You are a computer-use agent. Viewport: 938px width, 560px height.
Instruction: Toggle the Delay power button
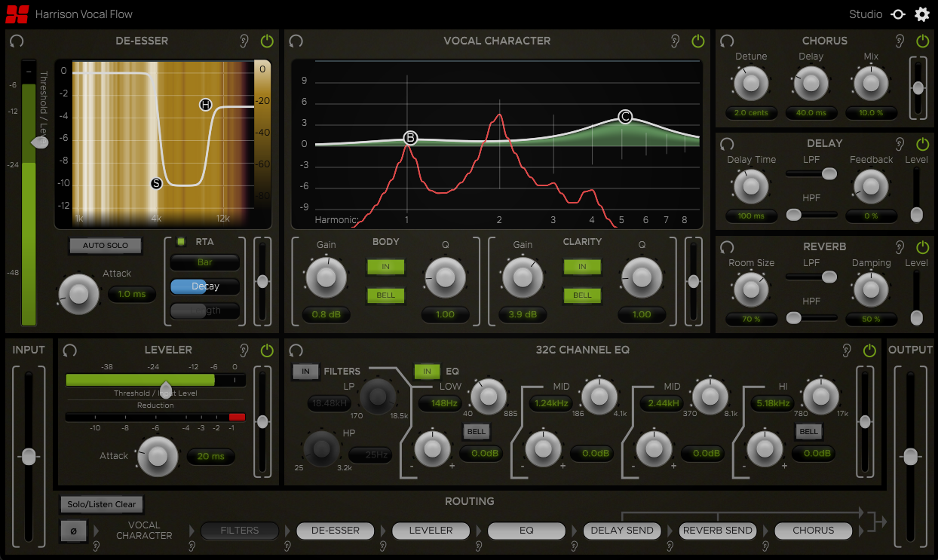point(922,144)
